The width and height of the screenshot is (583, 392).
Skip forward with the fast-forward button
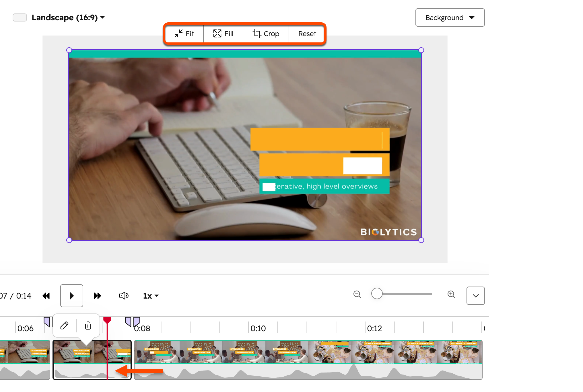tap(98, 296)
